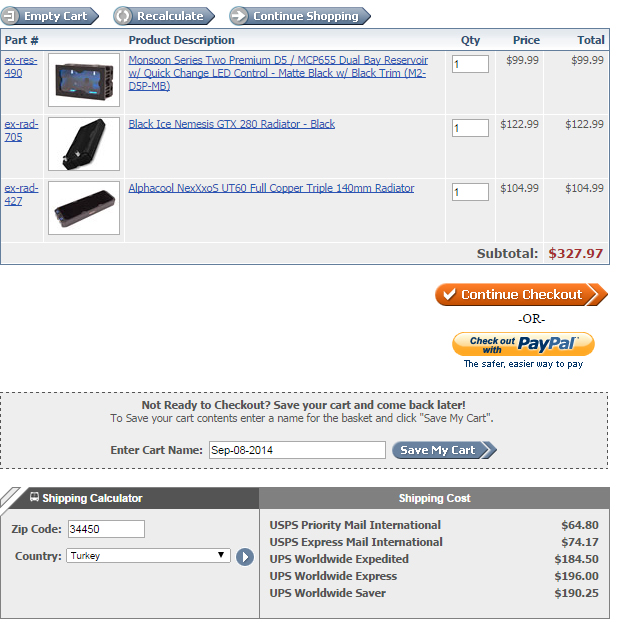Viewport: 618px width, 636px height.
Task: Click the Recalculate button
Action: point(164,16)
